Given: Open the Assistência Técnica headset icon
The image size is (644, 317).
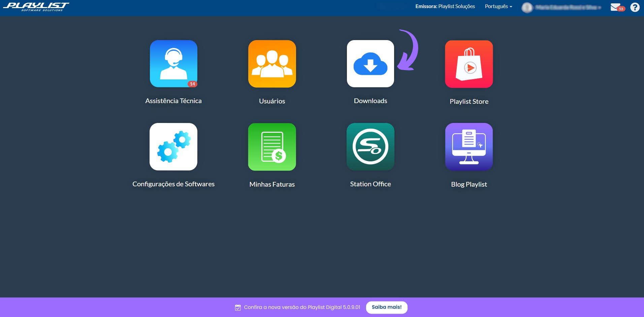Looking at the screenshot, I should 173,64.
